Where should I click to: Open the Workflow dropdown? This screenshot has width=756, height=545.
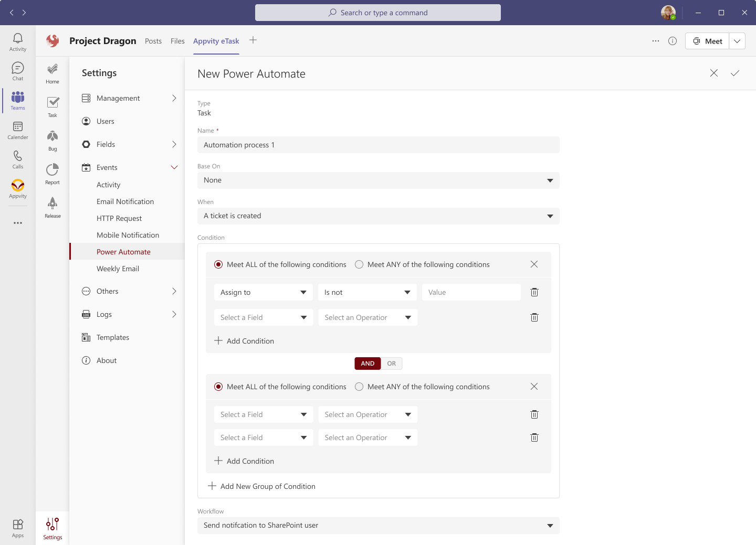(378, 526)
